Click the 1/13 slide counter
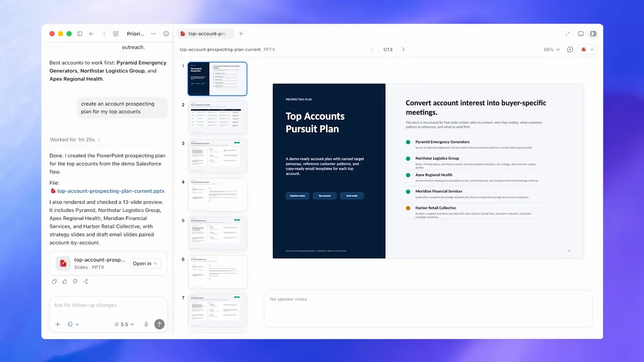644x362 pixels. (x=387, y=50)
